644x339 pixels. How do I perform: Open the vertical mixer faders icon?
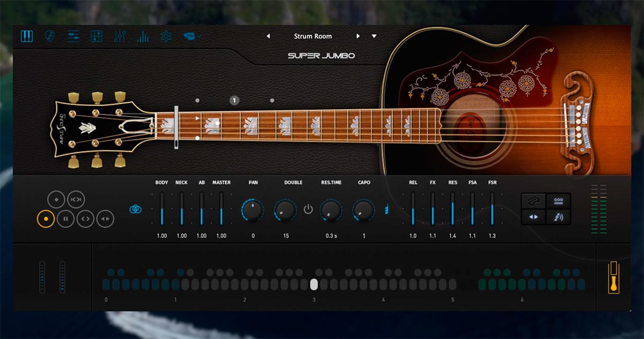120,37
